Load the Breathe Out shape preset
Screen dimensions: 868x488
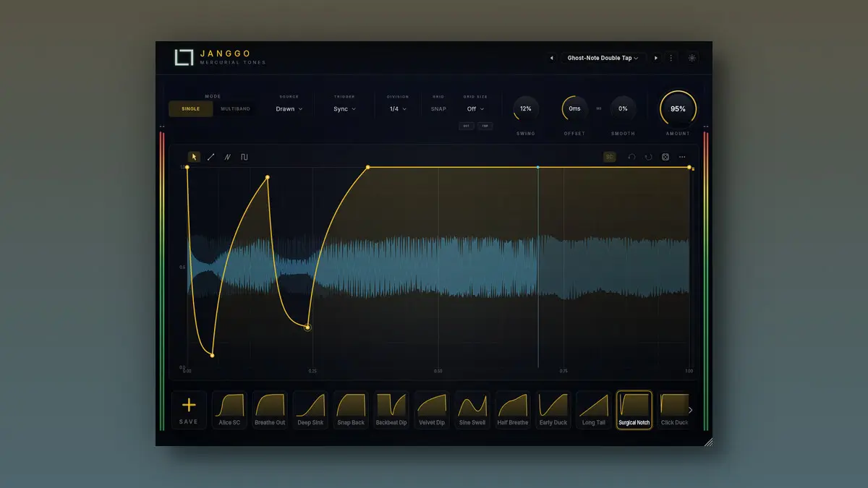270,410
